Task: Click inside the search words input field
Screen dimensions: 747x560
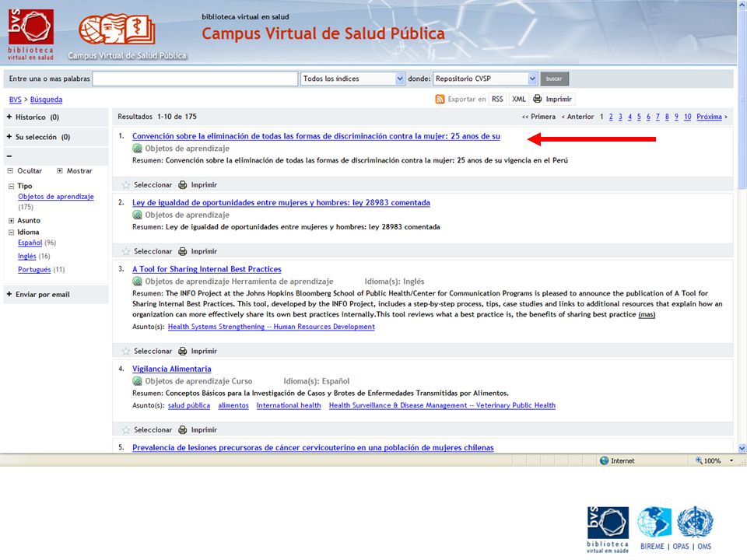Action: (x=195, y=79)
